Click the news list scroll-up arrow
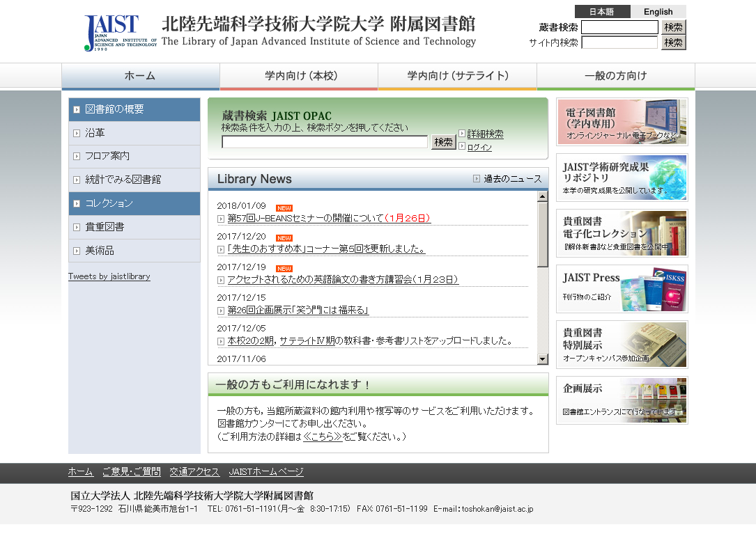This screenshot has height=550, width=756. pyautogui.click(x=543, y=196)
